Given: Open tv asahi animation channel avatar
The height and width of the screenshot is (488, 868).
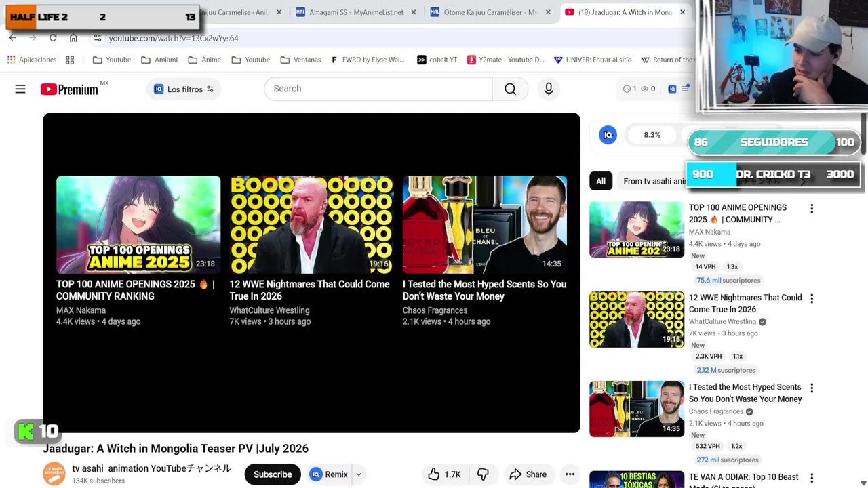Looking at the screenshot, I should pos(54,474).
